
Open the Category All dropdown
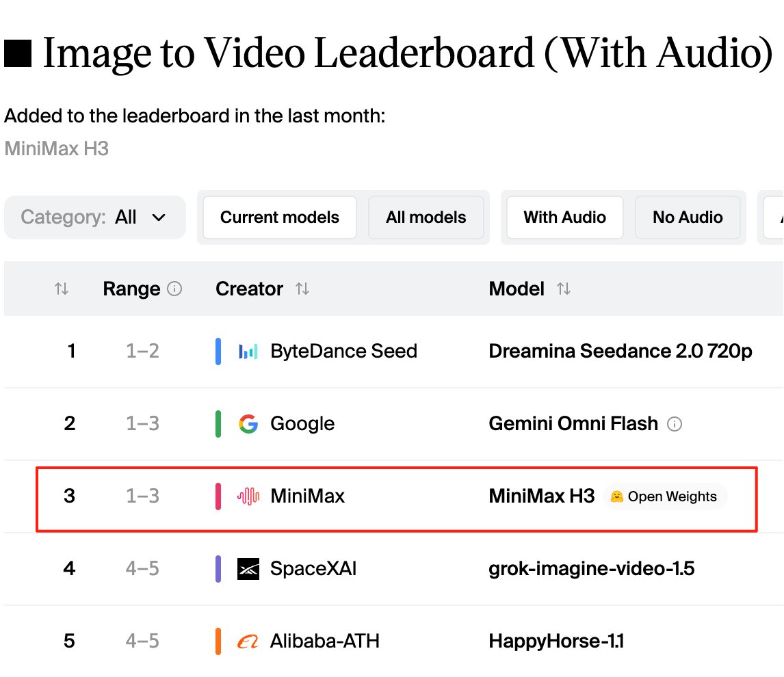[94, 217]
